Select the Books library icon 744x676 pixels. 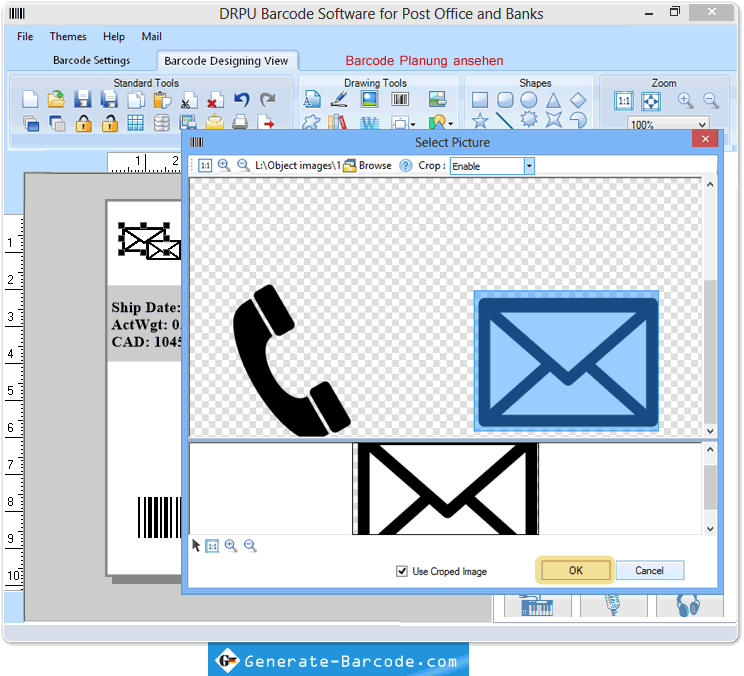(337, 122)
